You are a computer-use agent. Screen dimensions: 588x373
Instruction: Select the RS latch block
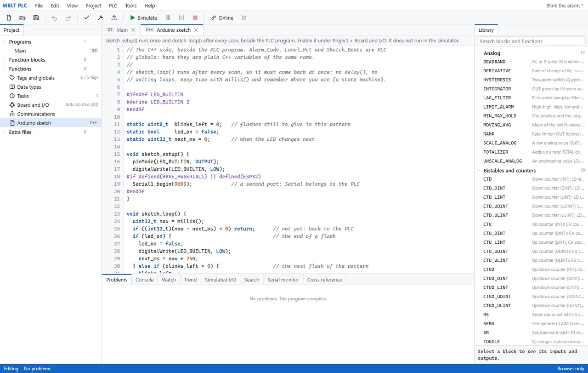(531, 315)
